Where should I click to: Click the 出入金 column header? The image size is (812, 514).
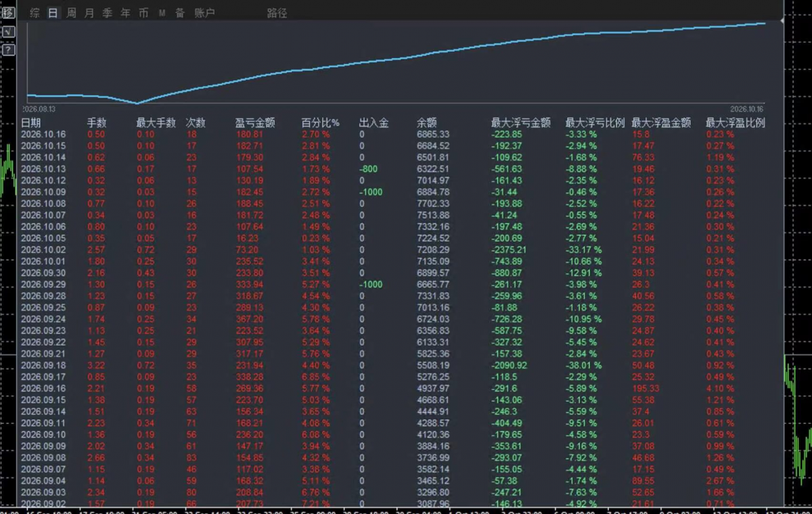[374, 123]
